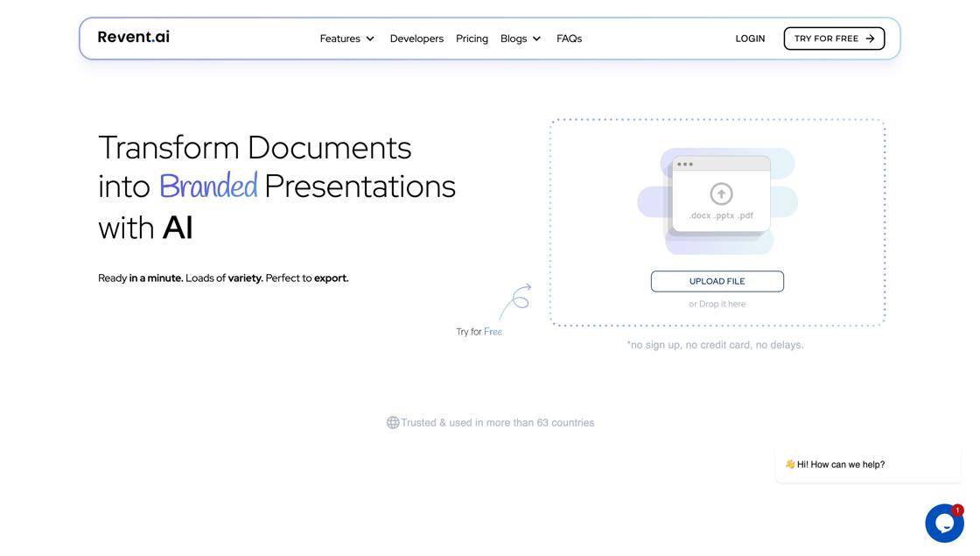Expand the Features dropdown chevron

(x=370, y=39)
